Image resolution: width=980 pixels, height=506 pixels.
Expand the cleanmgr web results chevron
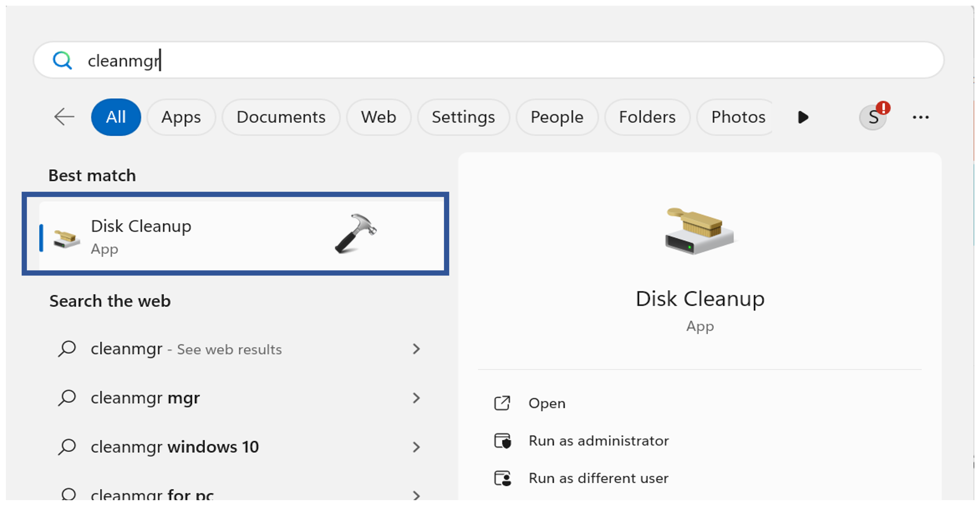[x=416, y=349]
